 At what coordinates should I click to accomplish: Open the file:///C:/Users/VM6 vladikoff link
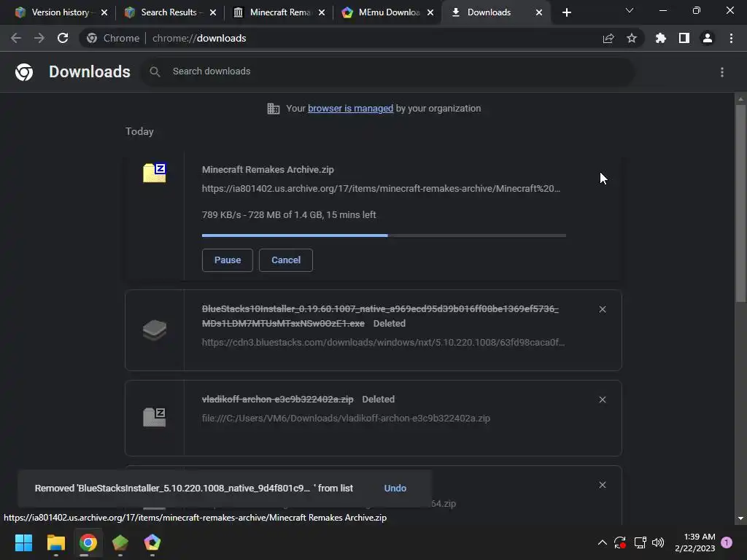pos(346,418)
